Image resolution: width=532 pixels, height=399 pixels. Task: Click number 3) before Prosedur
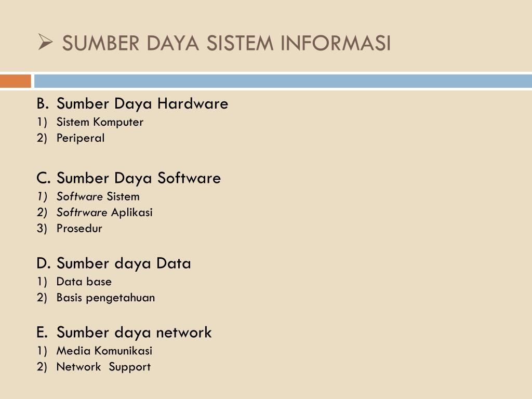(42, 229)
